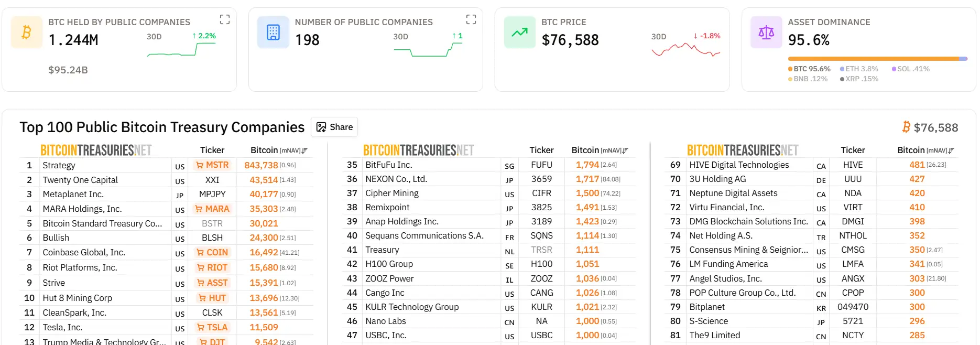Open the Twenty One Capital company entry

pyautogui.click(x=80, y=180)
